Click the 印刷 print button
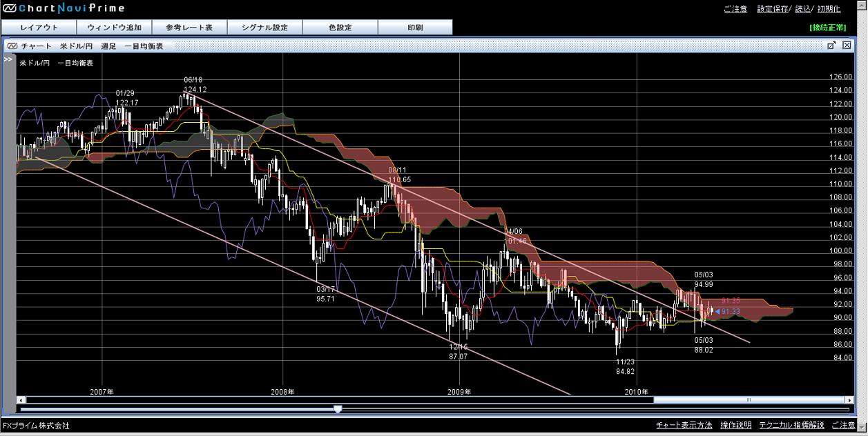Viewport: 868px width, 436px height. 415,28
